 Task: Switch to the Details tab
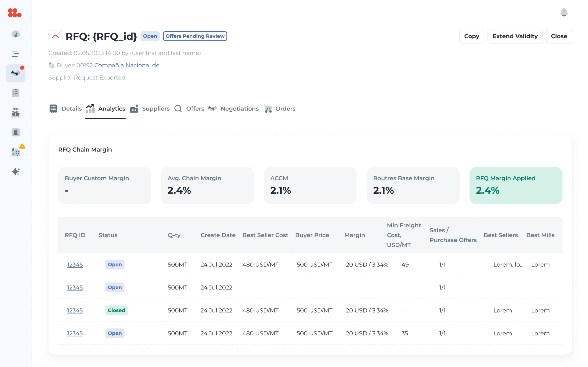coord(65,108)
